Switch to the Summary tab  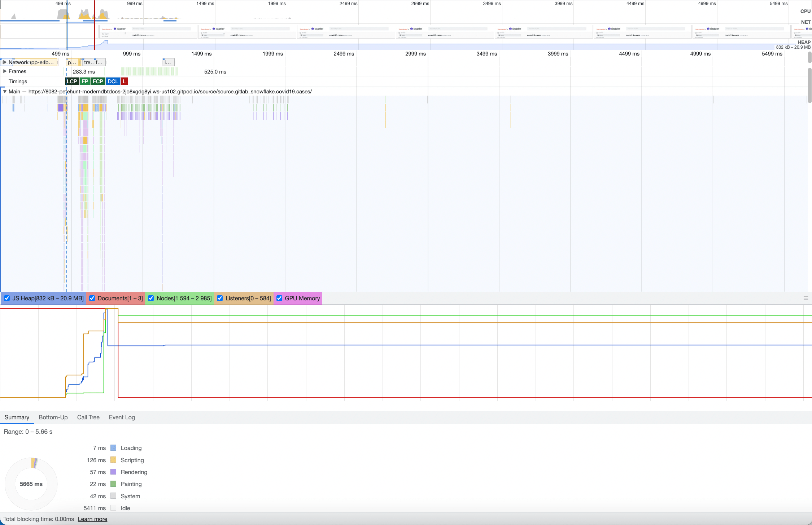(x=17, y=417)
